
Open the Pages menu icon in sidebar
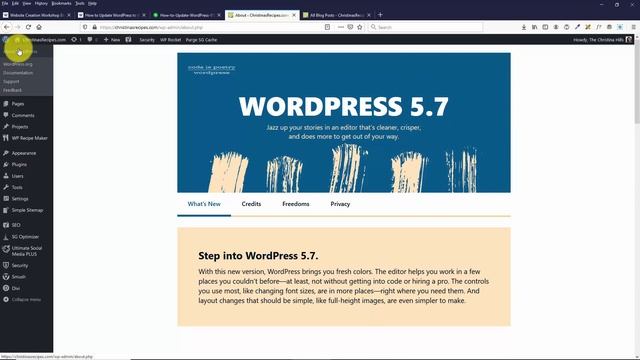click(6, 104)
